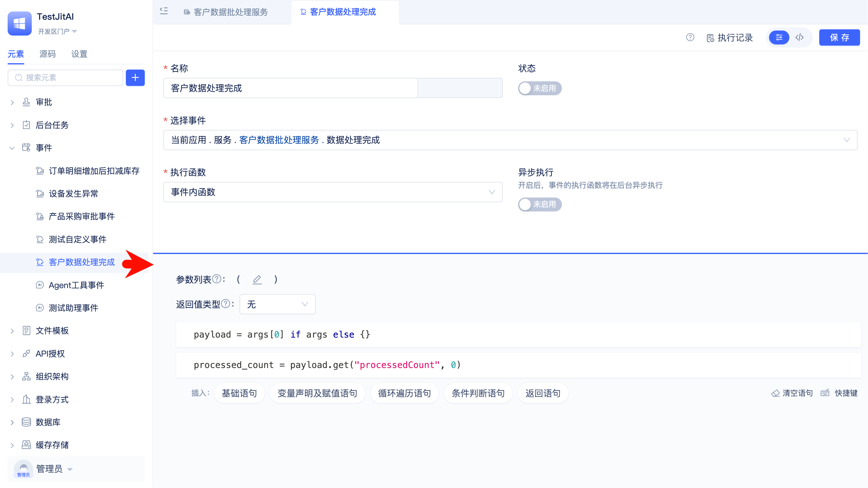Screen dimensions: 868x488
Task: Switch to the 设置 tab
Action: 80,54
